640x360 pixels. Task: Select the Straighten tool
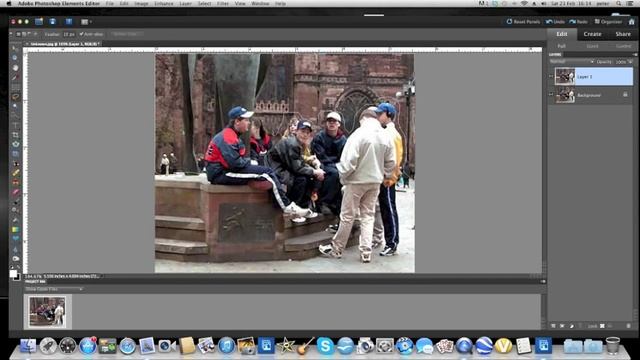coord(16,153)
